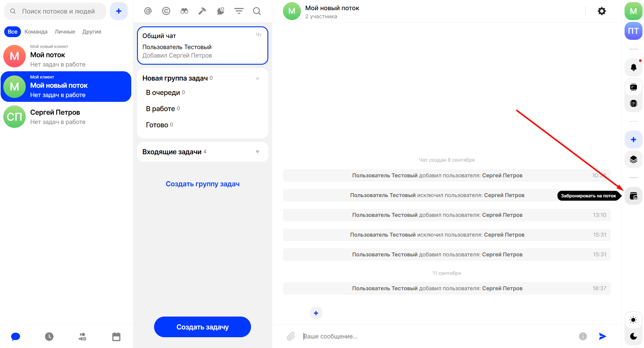Viewport: 644px width, 348px height.
Task: Click the hammer tool icon
Action: pyautogui.click(x=202, y=11)
